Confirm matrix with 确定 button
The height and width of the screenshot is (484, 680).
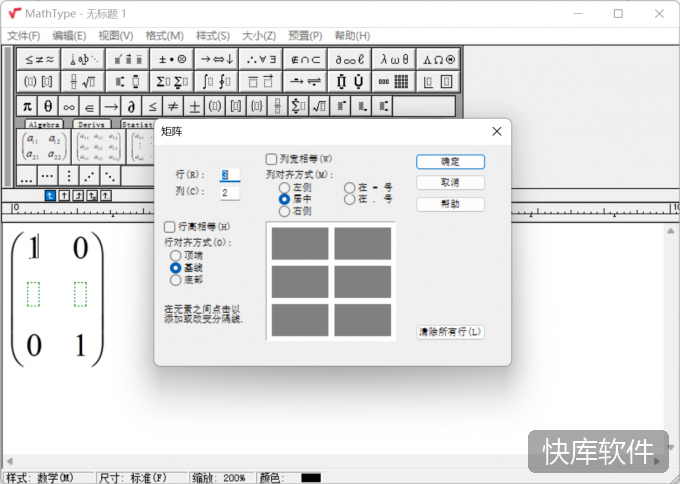click(450, 162)
